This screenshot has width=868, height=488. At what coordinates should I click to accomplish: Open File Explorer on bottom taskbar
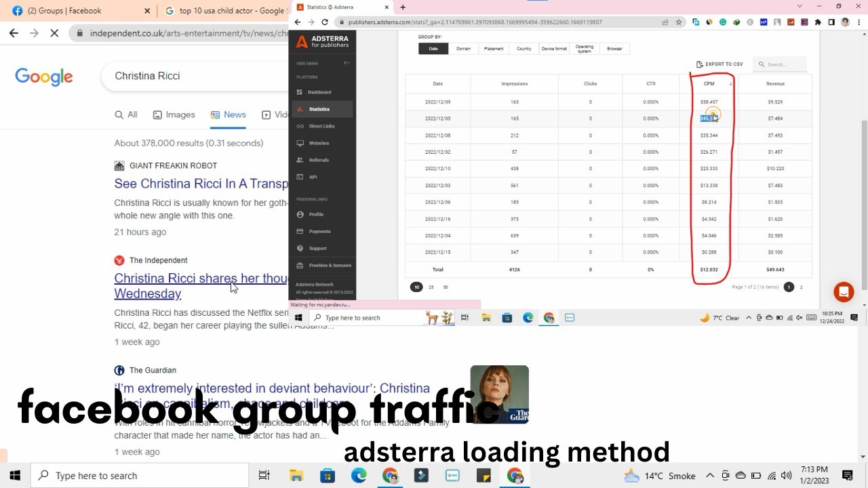(x=296, y=476)
